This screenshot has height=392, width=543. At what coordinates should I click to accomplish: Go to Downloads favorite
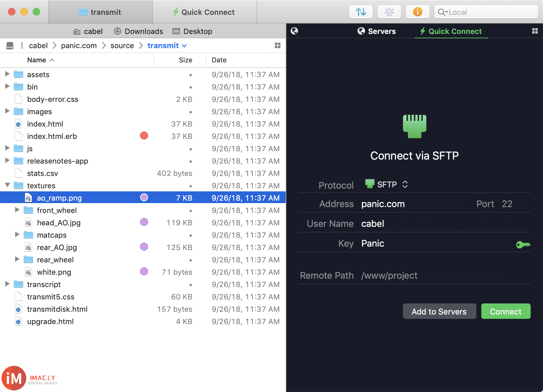(x=139, y=31)
